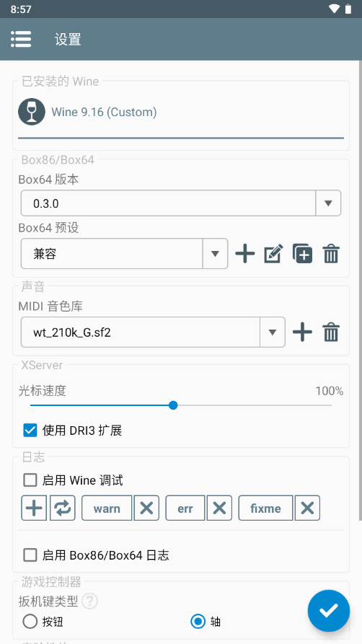This screenshot has width=362, height=644.
Task: Expand the Box64 preset dropdown
Action: pyautogui.click(x=124, y=253)
